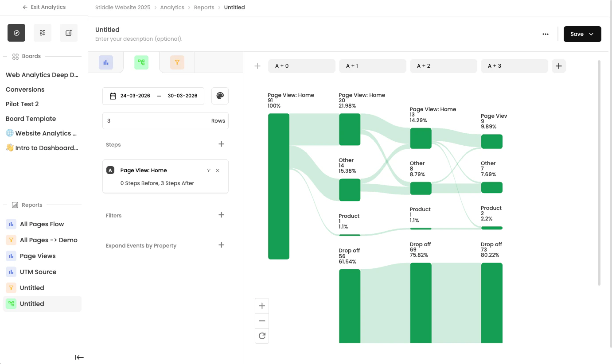Go to Reports breadcrumb
This screenshot has width=612, height=364.
pos(204,8)
